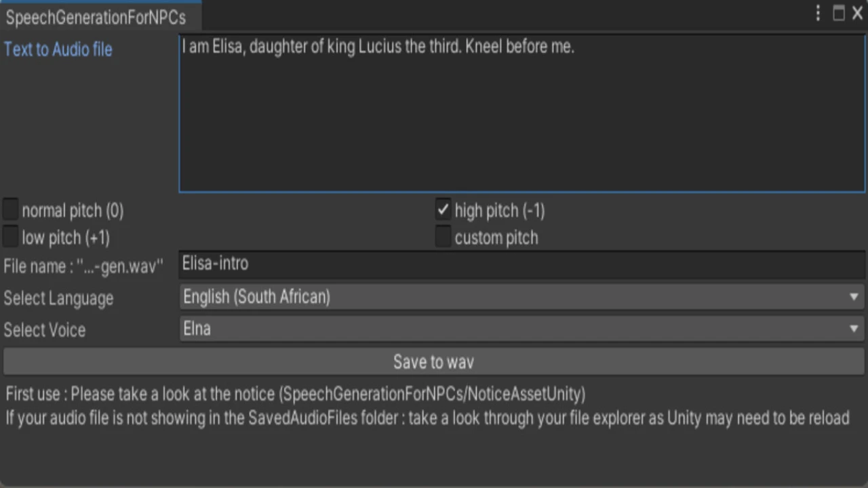The image size is (868, 488).
Task: Click the Select Language label
Action: click(x=58, y=298)
